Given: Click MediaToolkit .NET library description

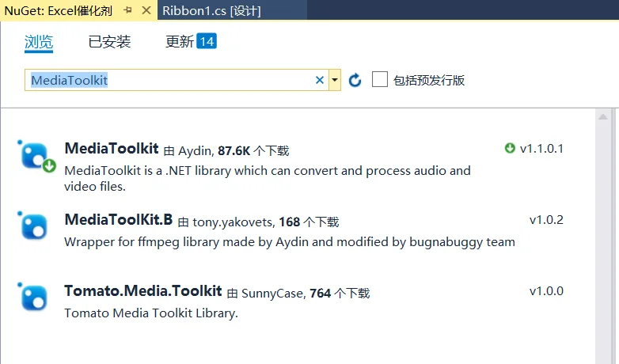Looking at the screenshot, I should click(268, 179).
